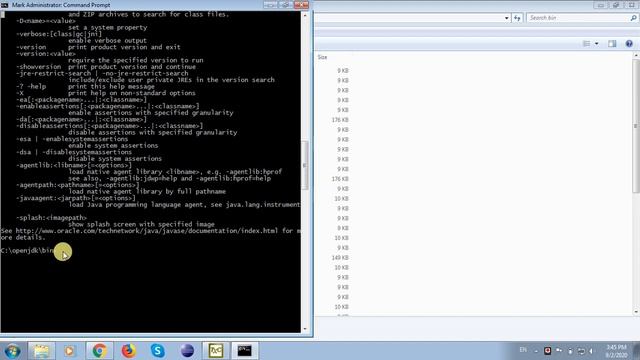Open Google Chrome from the taskbar
The width and height of the screenshot is (640, 360).
tap(99, 351)
